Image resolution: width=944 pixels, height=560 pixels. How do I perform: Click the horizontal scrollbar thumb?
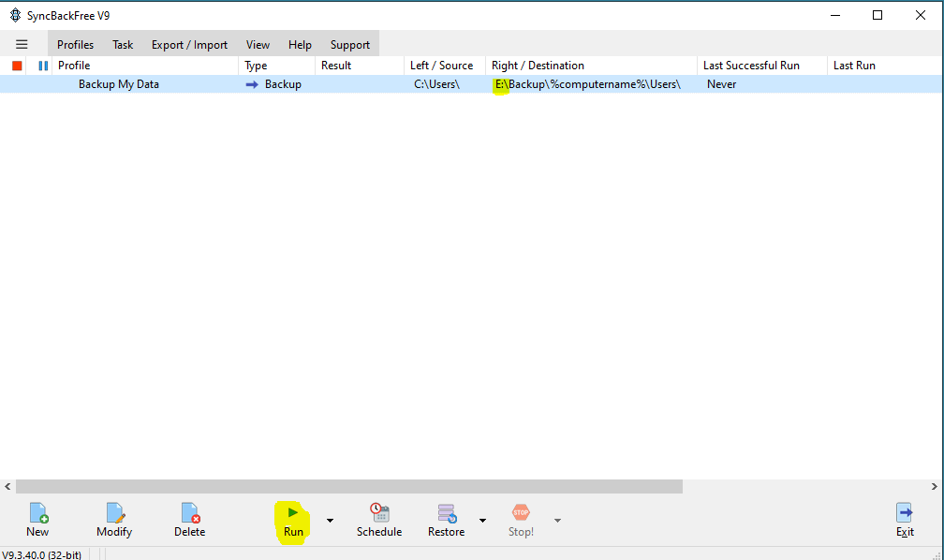pyautogui.click(x=348, y=487)
